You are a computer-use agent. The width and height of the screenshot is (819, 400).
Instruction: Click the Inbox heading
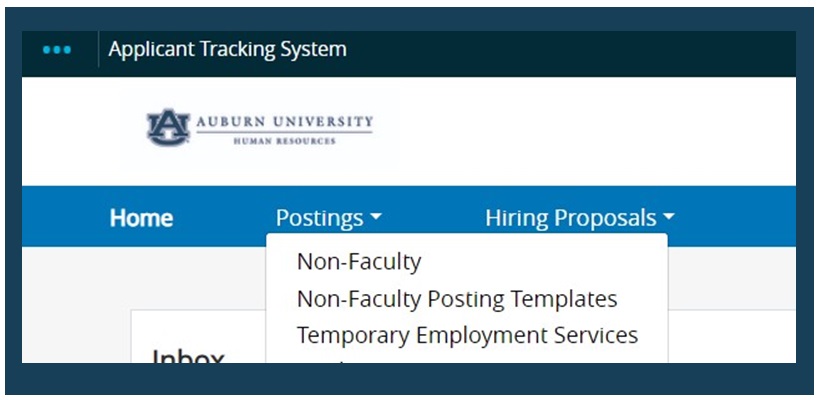[188, 356]
